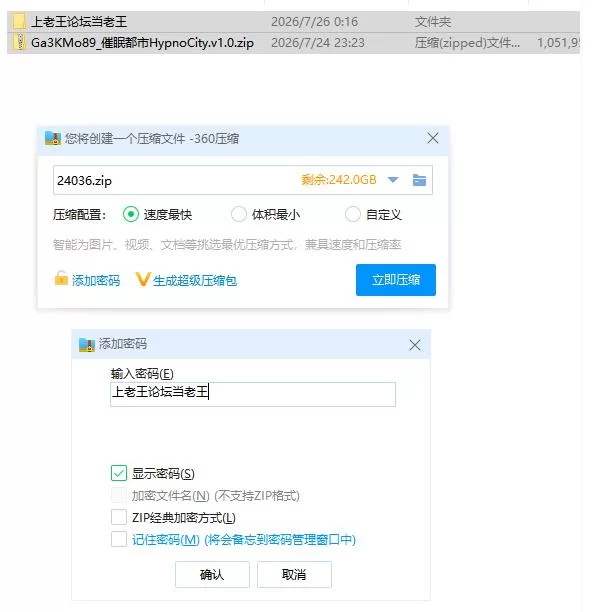Screen dimensions: 611x612
Task: Click the 压缩(zipped)文件 type cell
Action: click(467, 43)
